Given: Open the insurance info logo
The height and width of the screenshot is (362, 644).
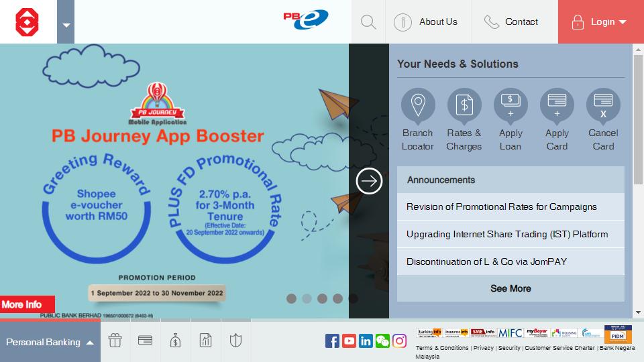Looking at the screenshot, I should coord(456,332).
